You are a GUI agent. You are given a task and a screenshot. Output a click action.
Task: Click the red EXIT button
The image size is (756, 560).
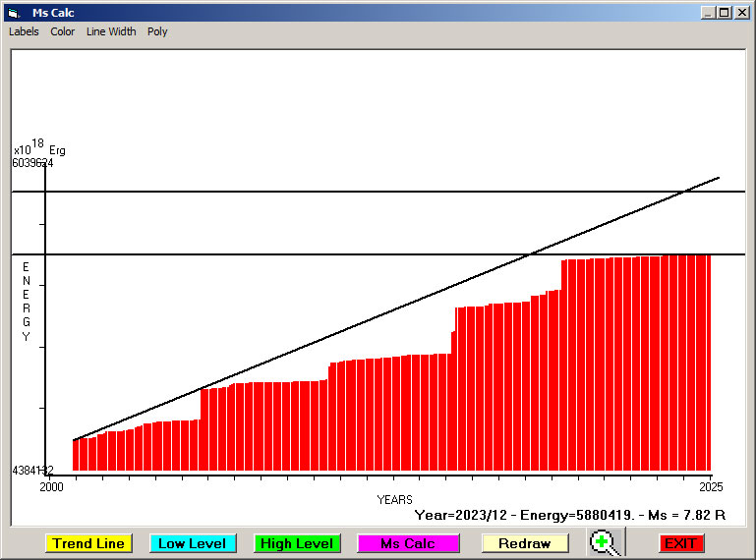click(680, 543)
